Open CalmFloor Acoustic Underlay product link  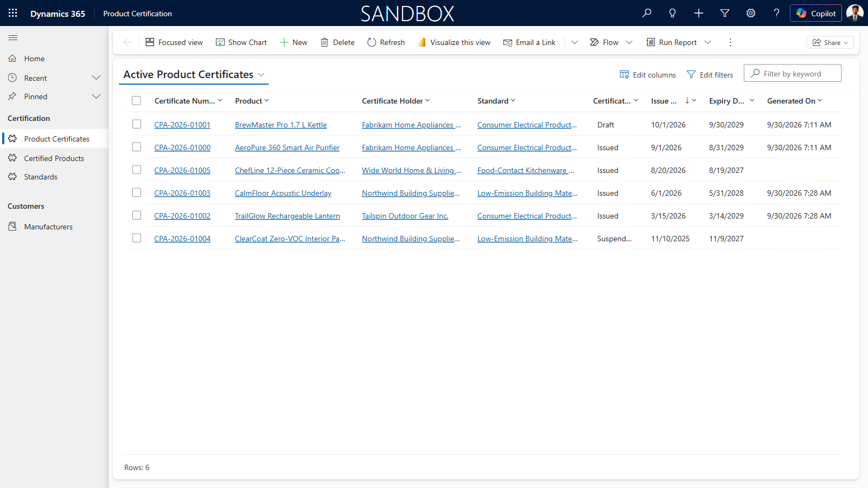point(283,193)
